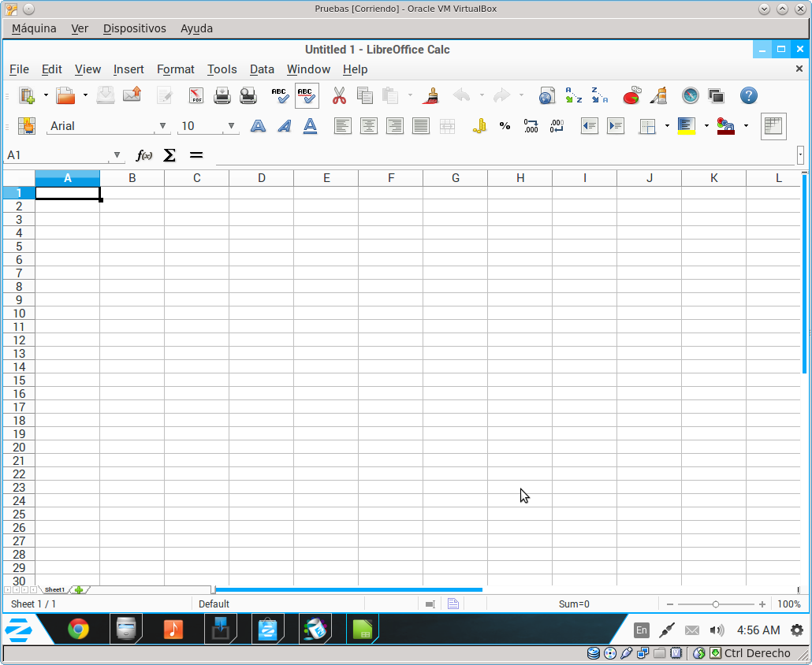Click the Export as PDF icon
812x665 pixels.
coord(196,96)
